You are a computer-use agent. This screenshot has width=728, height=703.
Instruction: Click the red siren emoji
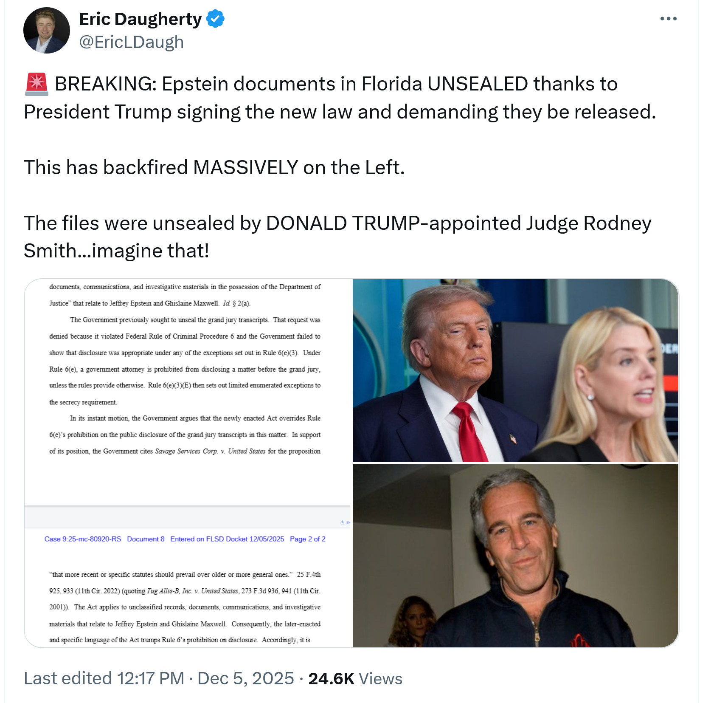tap(37, 84)
